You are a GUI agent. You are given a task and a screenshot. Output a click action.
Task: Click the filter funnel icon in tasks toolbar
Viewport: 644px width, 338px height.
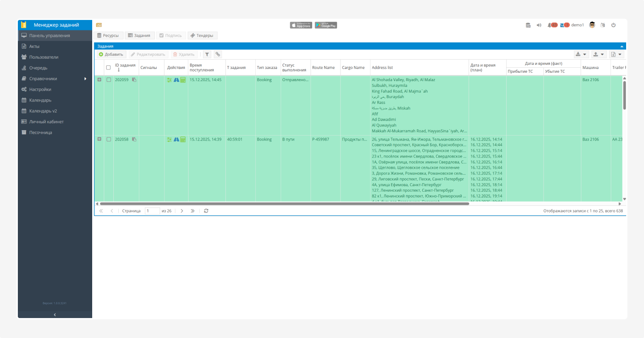(x=207, y=54)
